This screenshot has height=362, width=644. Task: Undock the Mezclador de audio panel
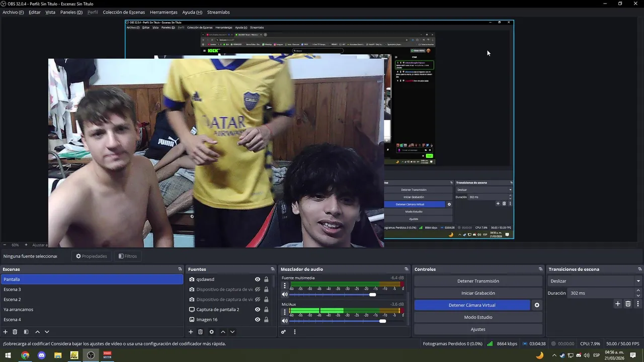click(407, 269)
